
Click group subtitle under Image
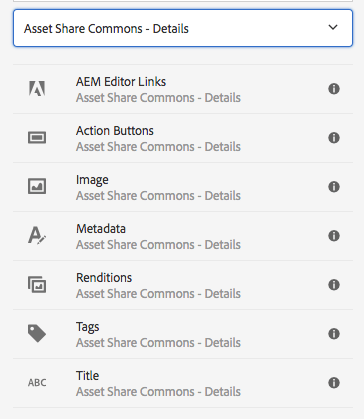[x=158, y=196]
